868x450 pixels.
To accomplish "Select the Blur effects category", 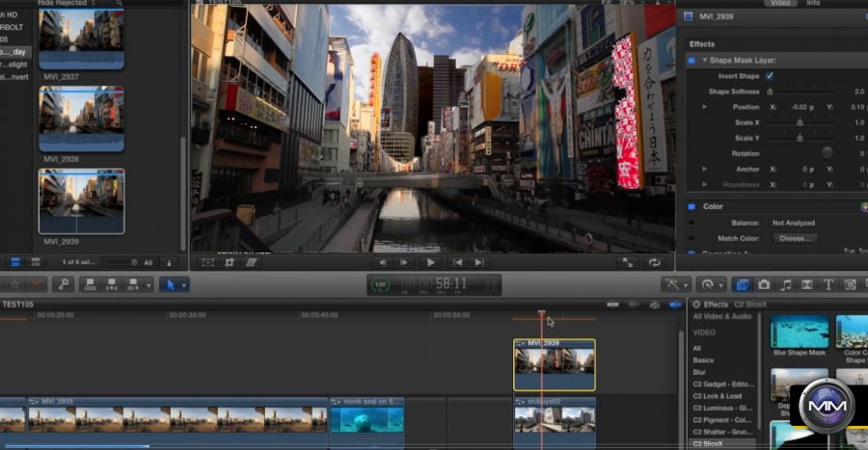I will coord(699,372).
